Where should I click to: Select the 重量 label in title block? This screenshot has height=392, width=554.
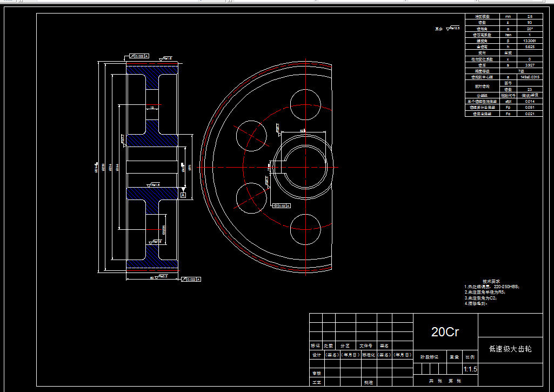pyautogui.click(x=454, y=357)
